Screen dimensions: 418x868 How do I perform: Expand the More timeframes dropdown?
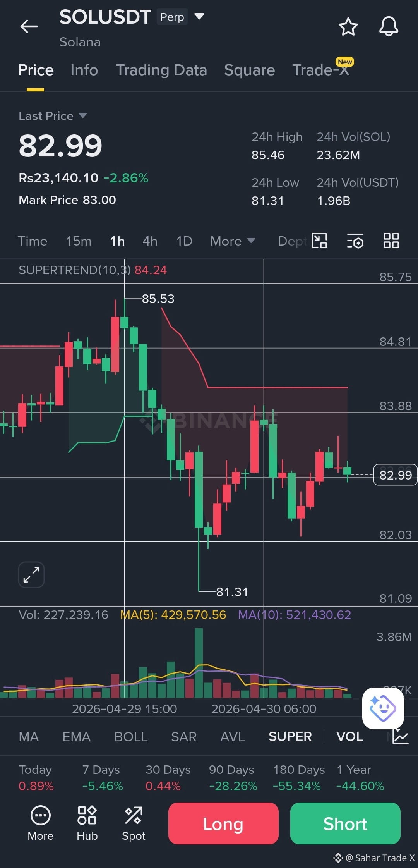point(233,241)
